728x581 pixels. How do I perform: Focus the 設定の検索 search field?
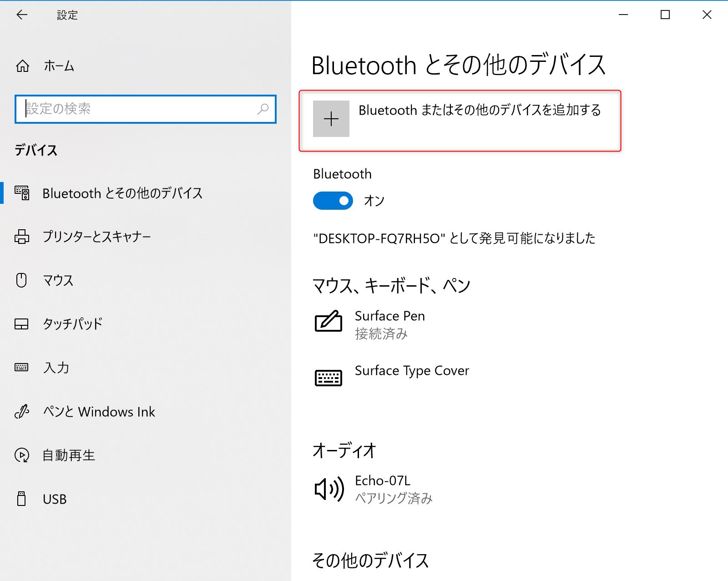tap(146, 109)
